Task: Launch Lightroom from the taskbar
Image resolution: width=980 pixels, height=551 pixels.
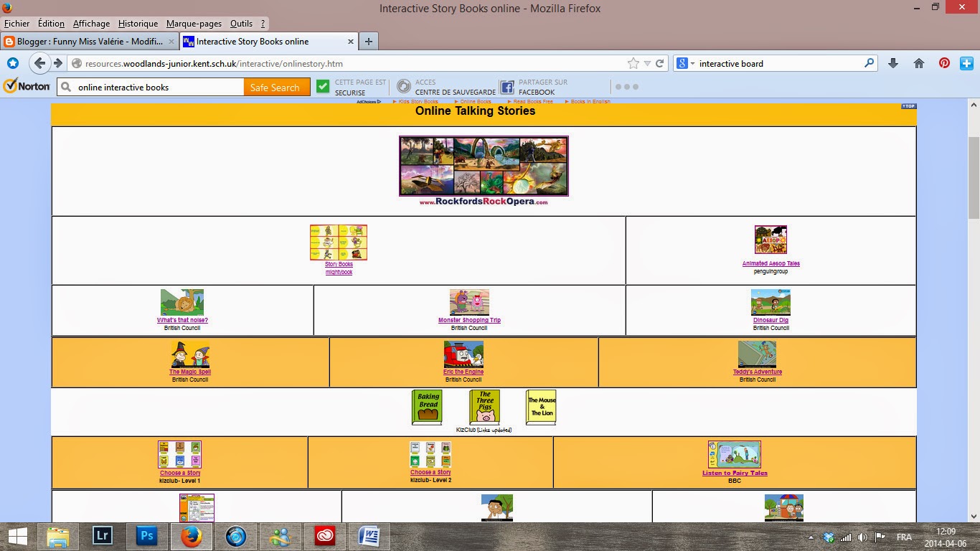Action: tap(102, 537)
